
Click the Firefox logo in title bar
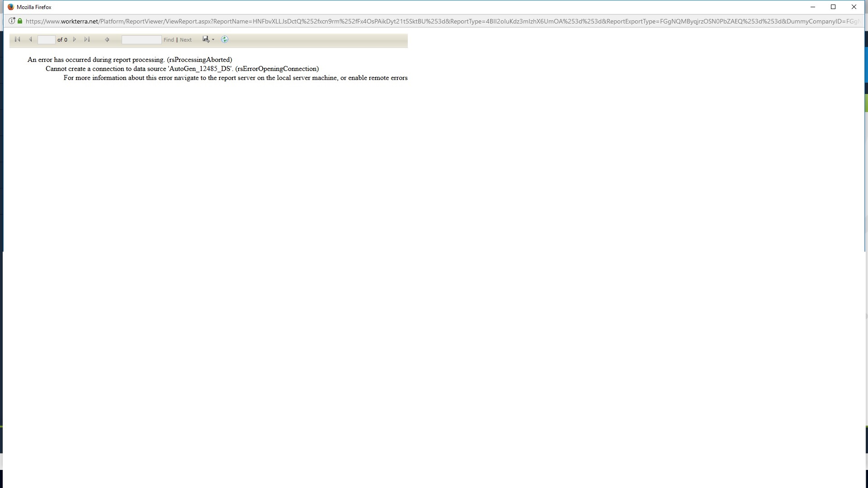tap(11, 7)
